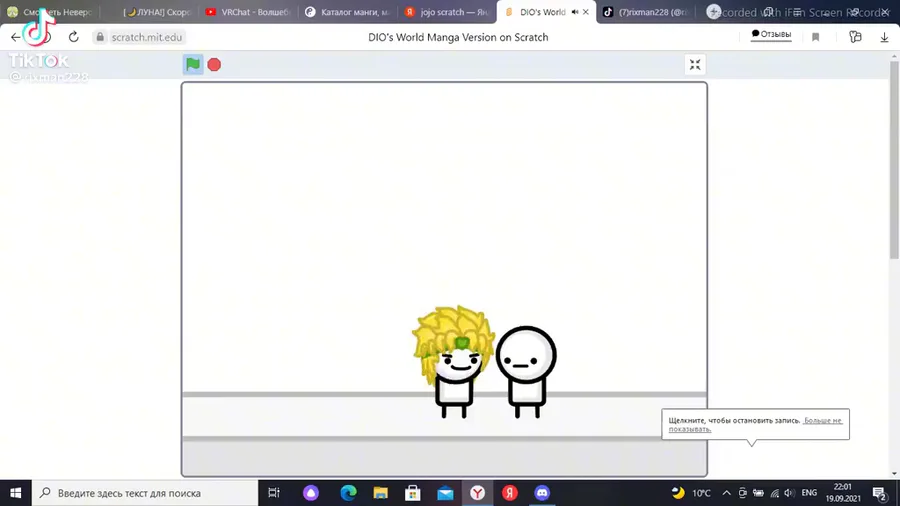
Task: Open the 10°C weather widget
Action: (692, 493)
